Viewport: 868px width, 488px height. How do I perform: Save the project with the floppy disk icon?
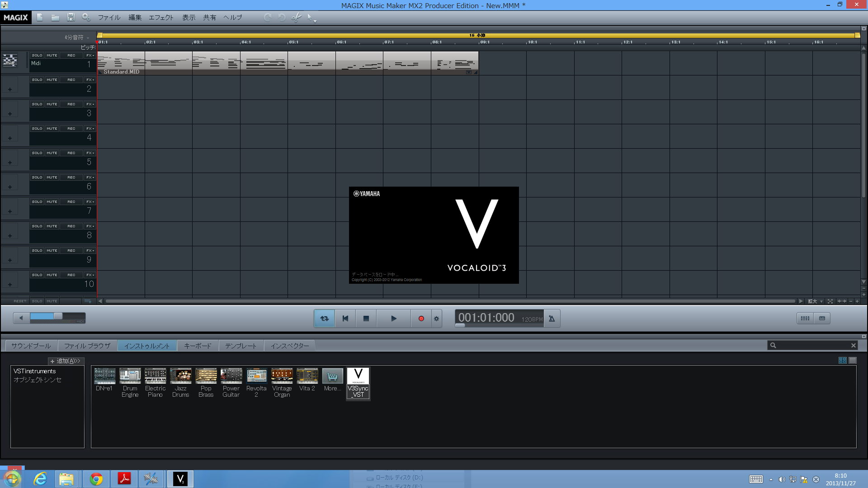(71, 17)
